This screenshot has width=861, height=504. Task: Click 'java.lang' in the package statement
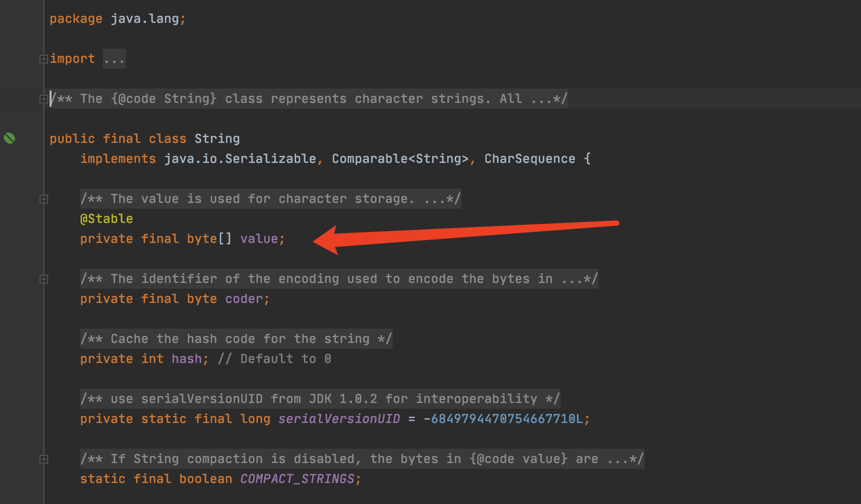pos(145,19)
